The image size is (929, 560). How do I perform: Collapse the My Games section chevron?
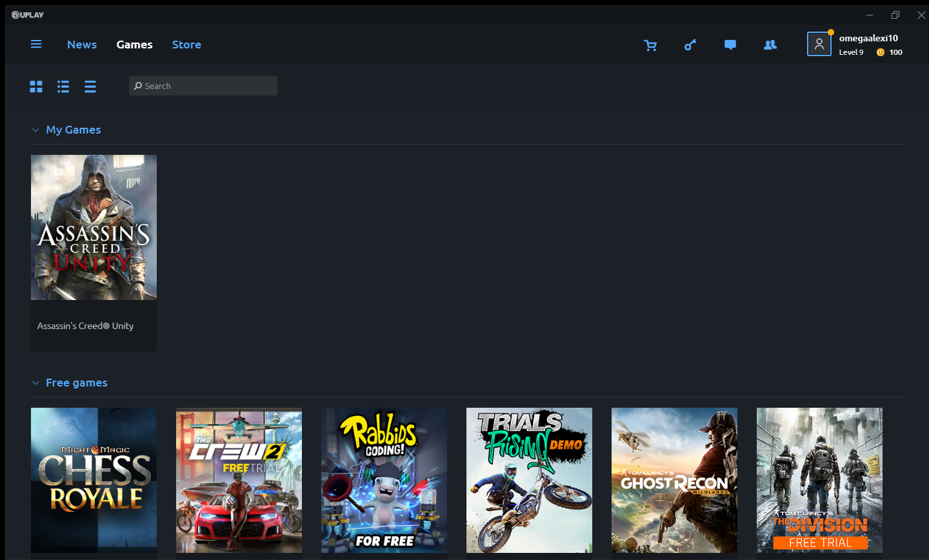tap(35, 130)
